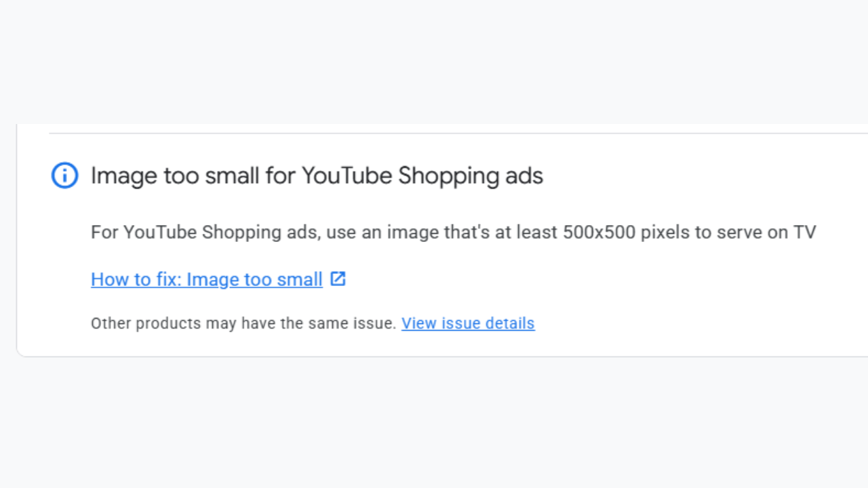Click the word "ads" ending the heading
The image size is (868, 488).
(524, 176)
